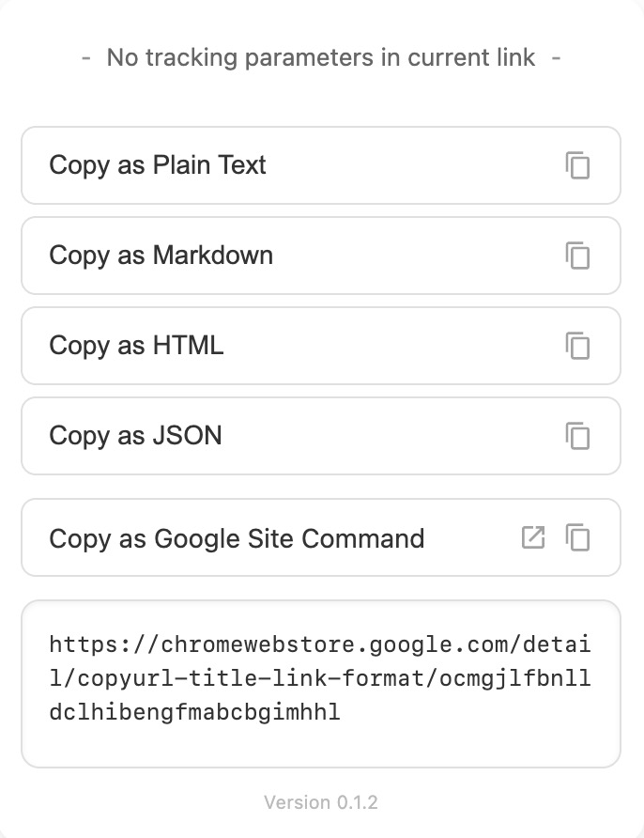The image size is (644, 838).
Task: Click the Copy as Google Site Command label
Action: click(237, 538)
